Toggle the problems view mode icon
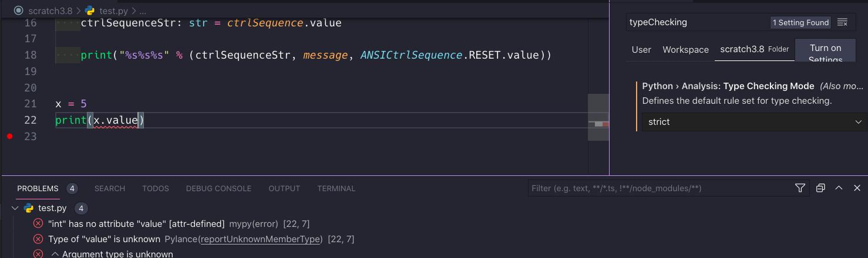Viewport: 868px width, 258px height. coord(820,188)
